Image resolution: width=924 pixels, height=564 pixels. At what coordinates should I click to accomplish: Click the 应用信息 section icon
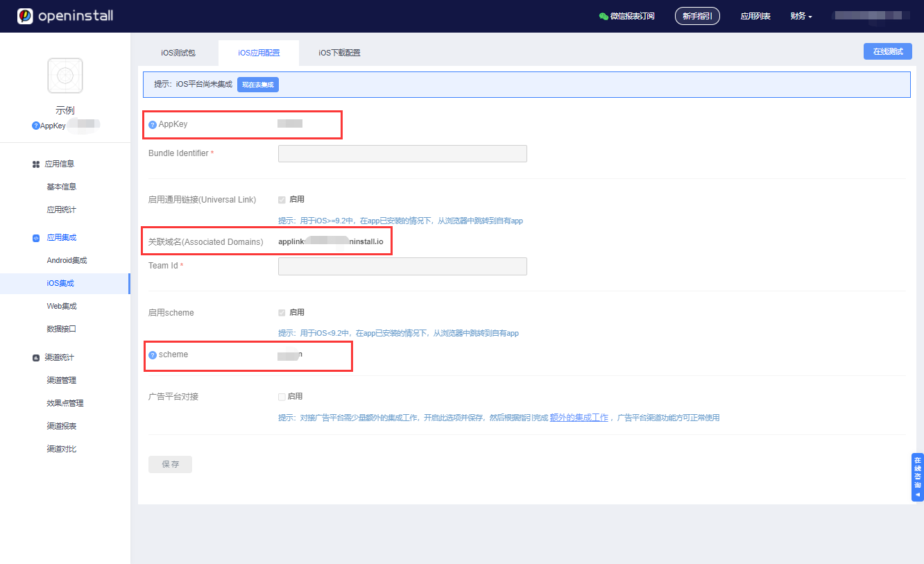[36, 164]
